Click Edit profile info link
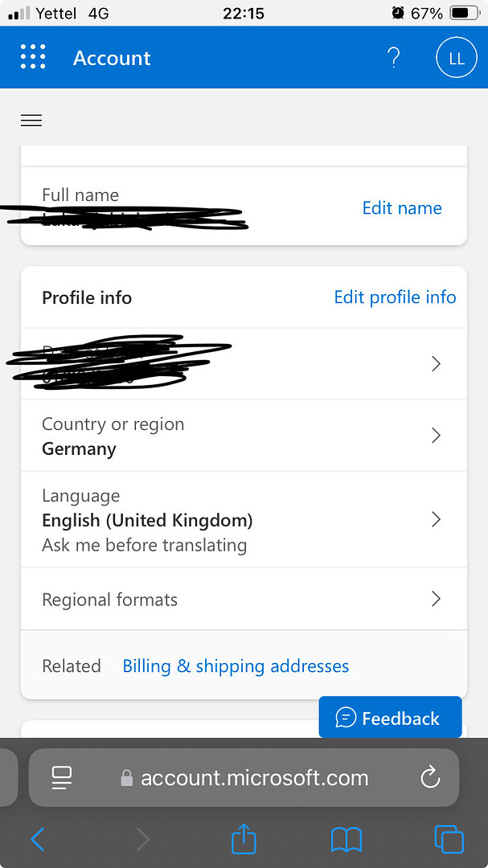Viewport: 488px width, 868px height. tap(395, 297)
